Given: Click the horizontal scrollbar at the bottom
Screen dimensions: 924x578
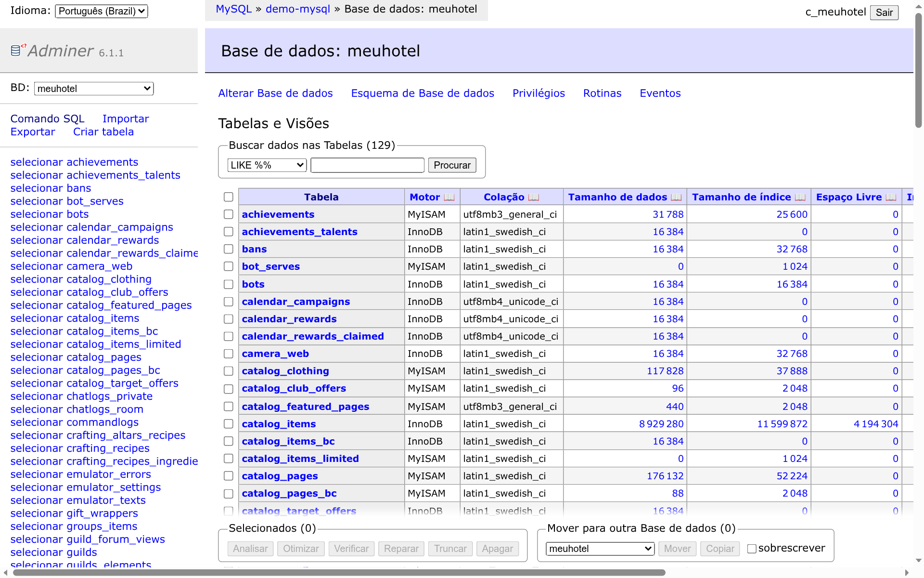Looking at the screenshot, I should pyautogui.click(x=339, y=573).
